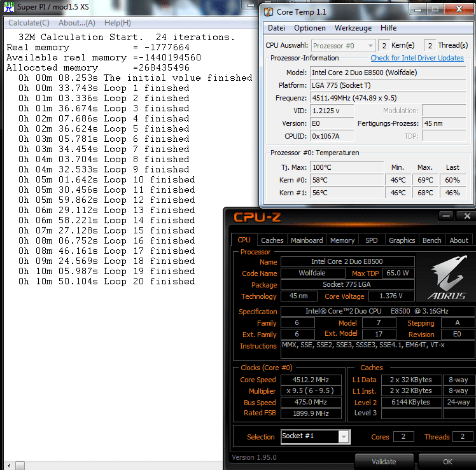This screenshot has height=470, width=476.
Task: Click the Core Voltage value 1.376 V
Action: coord(391,296)
